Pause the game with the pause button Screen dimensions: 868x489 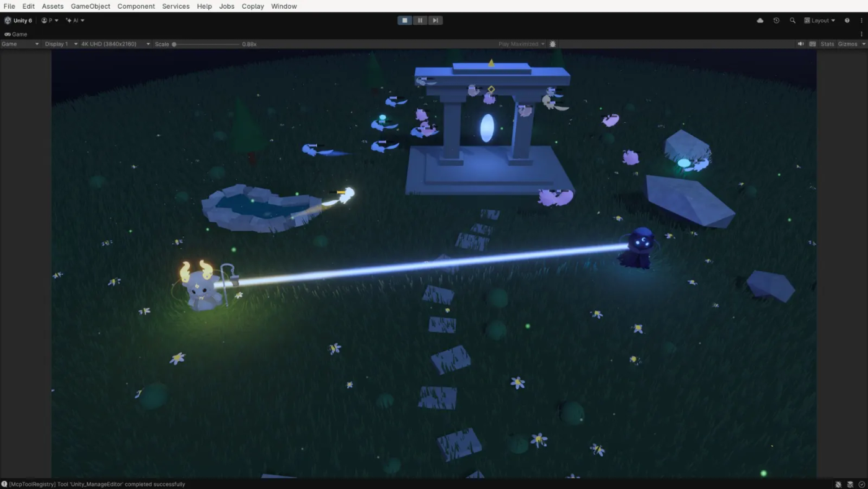tap(420, 20)
